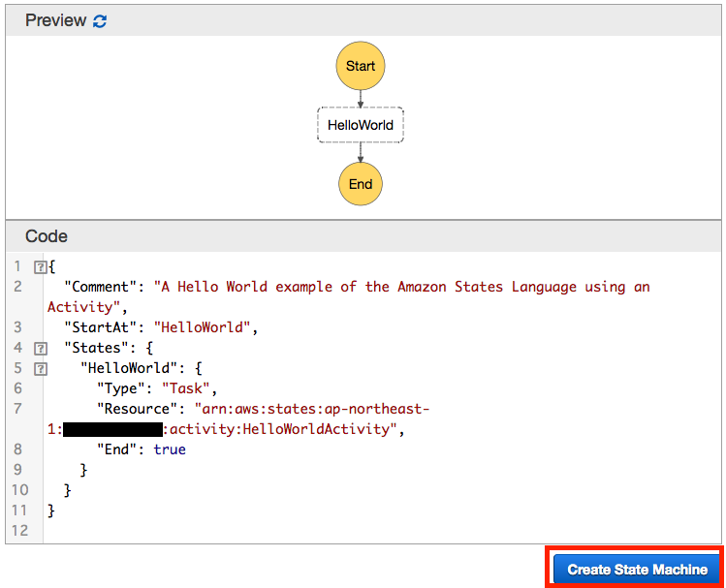Viewport: 726px width, 588px height.
Task: Select the Start node in preview
Action: click(x=361, y=66)
